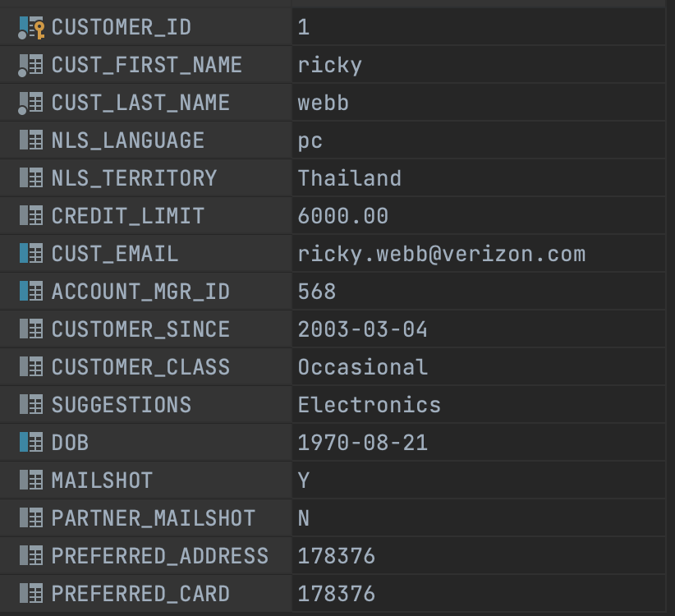Screen dimensions: 675x616
Task: Select the PREFERRED_ADDRESS field name
Action: click(x=159, y=556)
